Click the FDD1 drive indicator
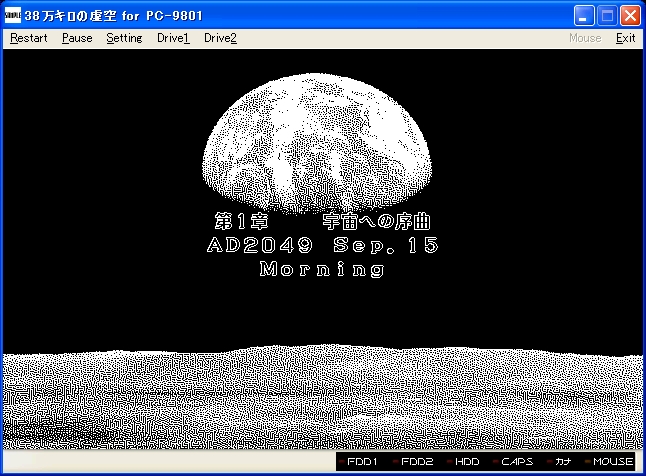 [x=361, y=462]
